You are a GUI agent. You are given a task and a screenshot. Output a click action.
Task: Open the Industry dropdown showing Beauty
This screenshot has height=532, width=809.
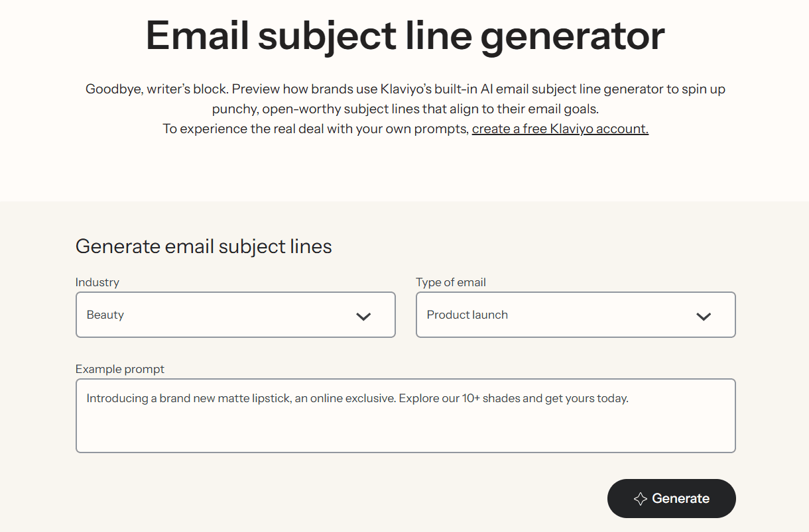pyautogui.click(x=235, y=315)
